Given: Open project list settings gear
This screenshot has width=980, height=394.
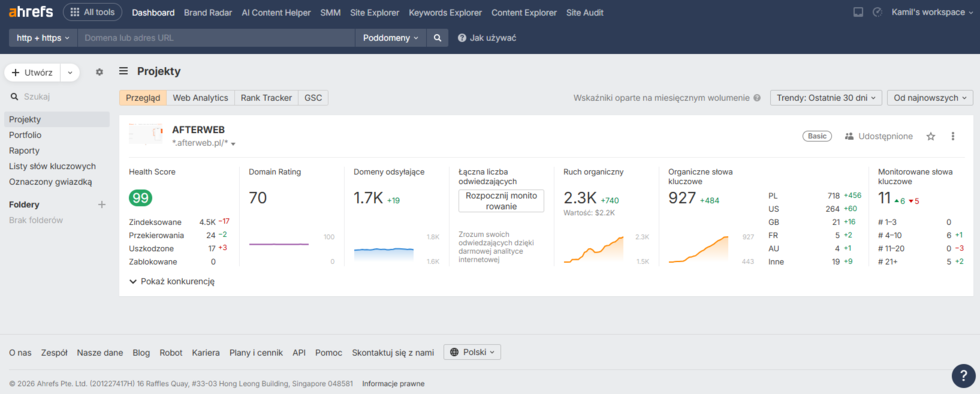Looking at the screenshot, I should 99,72.
